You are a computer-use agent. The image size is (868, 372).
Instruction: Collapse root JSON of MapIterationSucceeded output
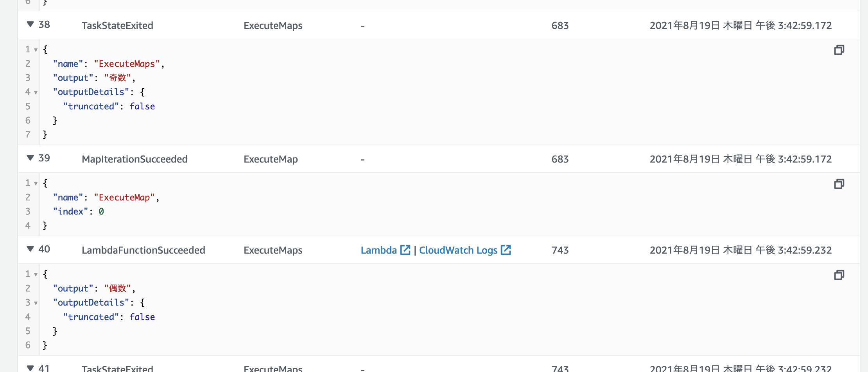pyautogui.click(x=36, y=183)
